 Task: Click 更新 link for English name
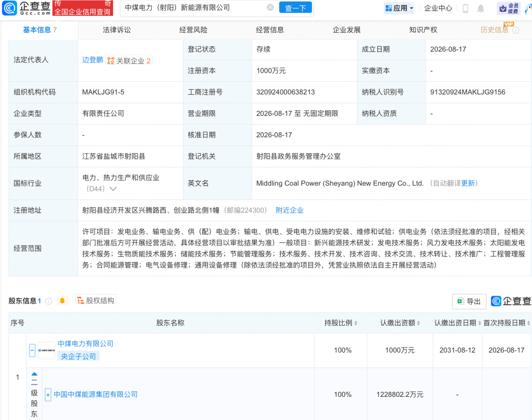pos(467,183)
